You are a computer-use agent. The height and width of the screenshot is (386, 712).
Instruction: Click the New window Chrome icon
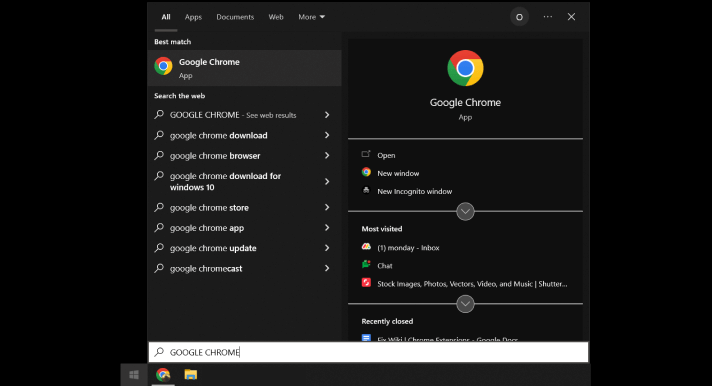366,173
